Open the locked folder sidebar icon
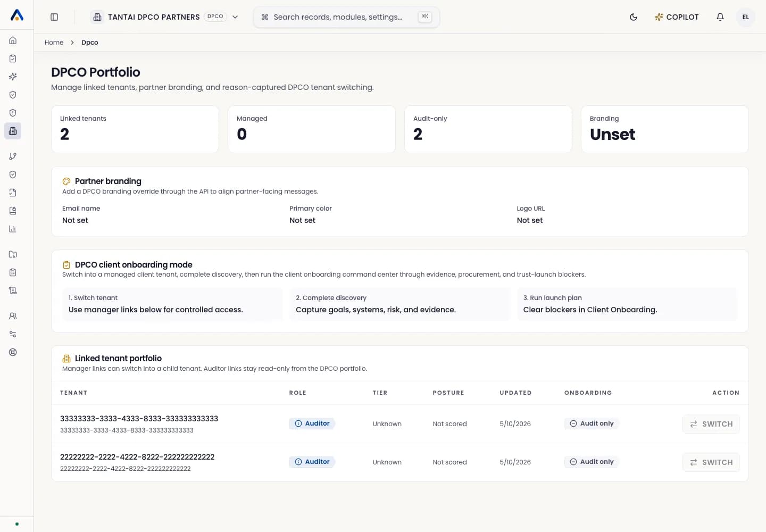This screenshot has height=532, width=766. point(13,254)
